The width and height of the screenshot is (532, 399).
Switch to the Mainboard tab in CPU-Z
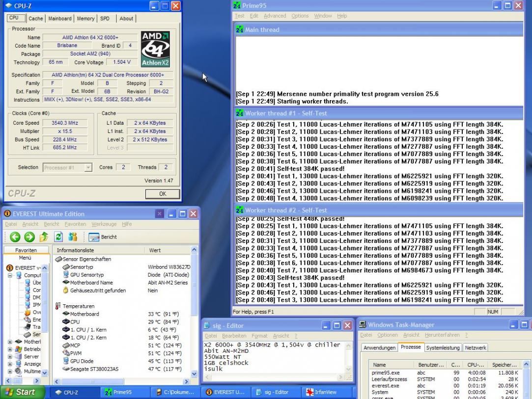60,19
